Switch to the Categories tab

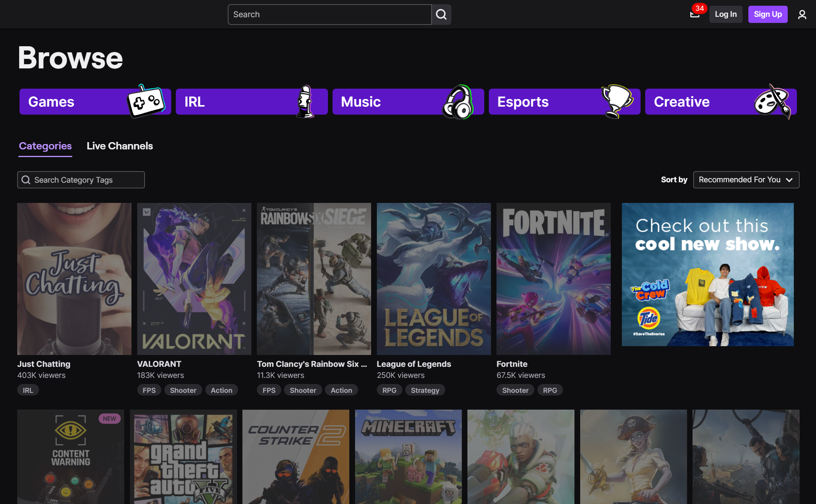point(45,146)
